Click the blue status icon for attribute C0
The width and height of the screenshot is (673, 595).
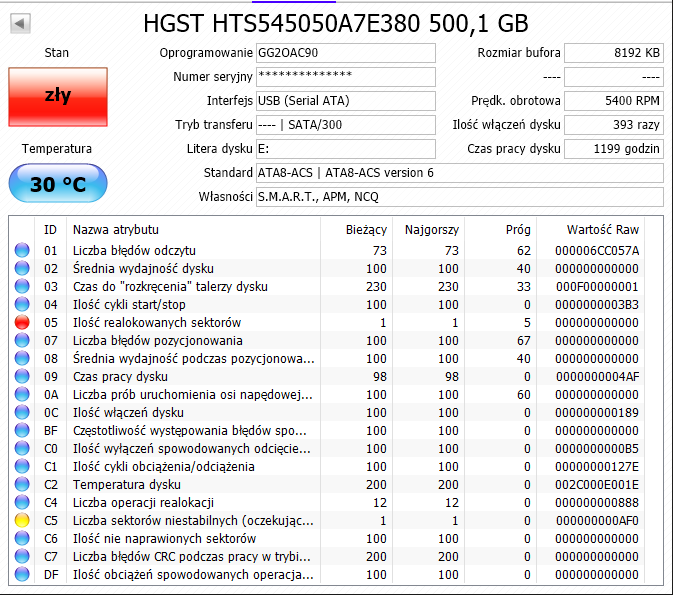pyautogui.click(x=22, y=449)
